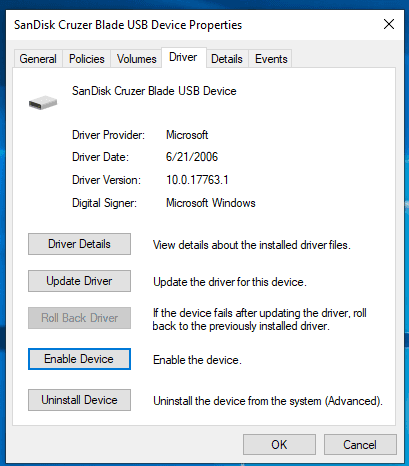Click the 'Driver Provider:' label
The width and height of the screenshot is (409, 466).
[108, 135]
